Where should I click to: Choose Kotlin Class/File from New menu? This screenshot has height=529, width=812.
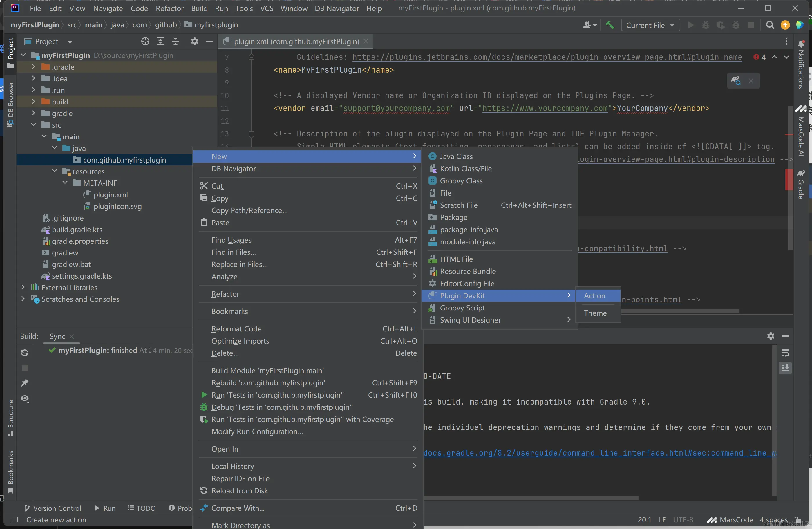coord(465,169)
